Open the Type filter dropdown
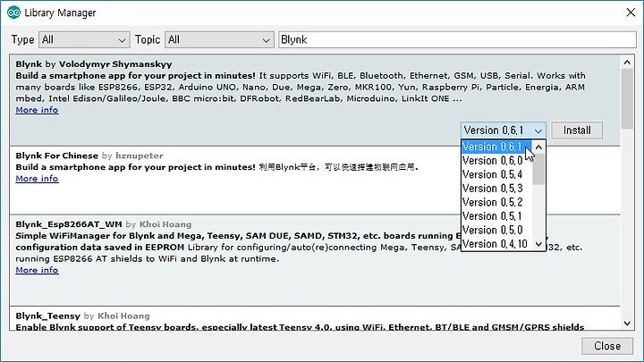 (x=84, y=40)
